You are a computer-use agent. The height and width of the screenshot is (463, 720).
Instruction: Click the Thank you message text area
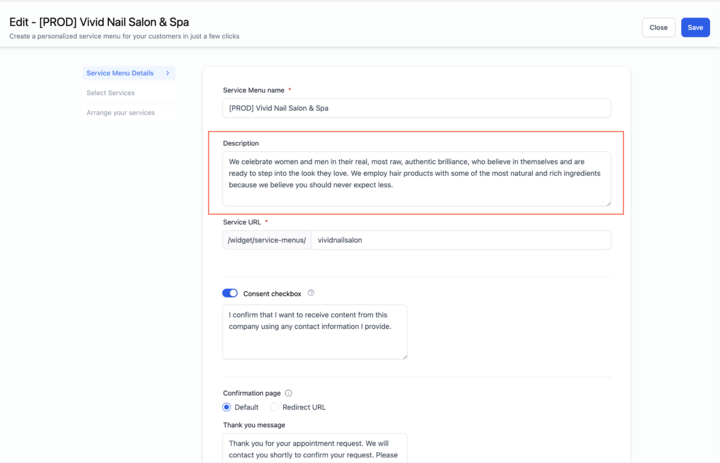pyautogui.click(x=315, y=448)
